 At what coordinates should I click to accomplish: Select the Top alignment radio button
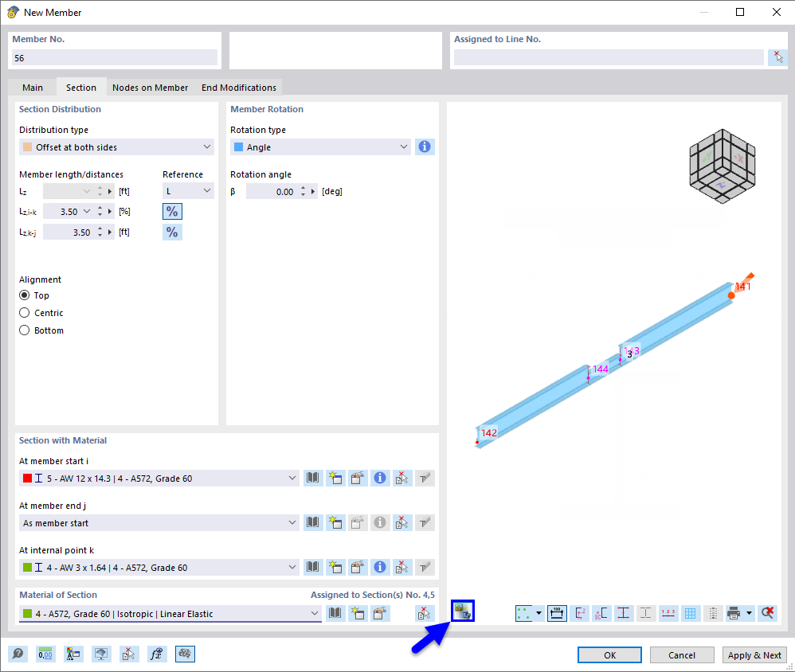[x=25, y=295]
